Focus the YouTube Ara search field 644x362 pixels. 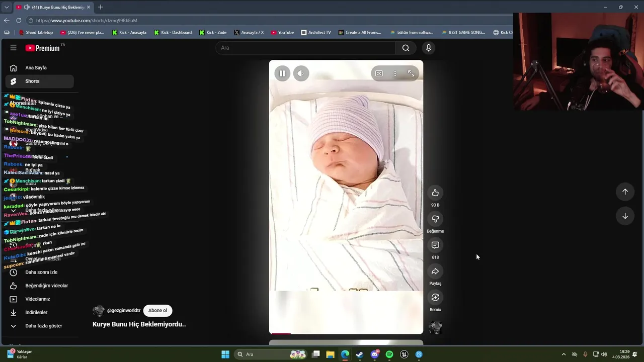click(x=305, y=48)
